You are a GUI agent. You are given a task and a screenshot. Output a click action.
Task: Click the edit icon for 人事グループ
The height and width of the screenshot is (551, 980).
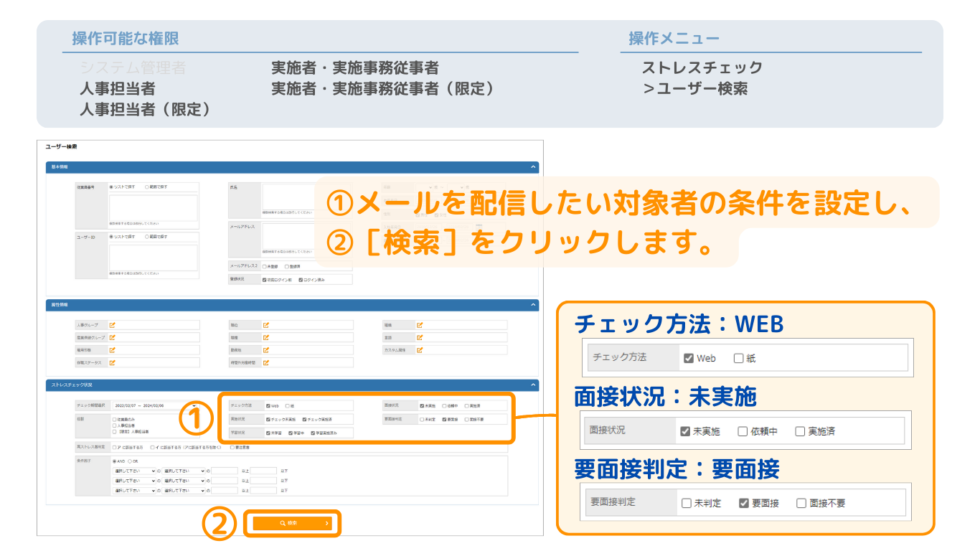(112, 325)
